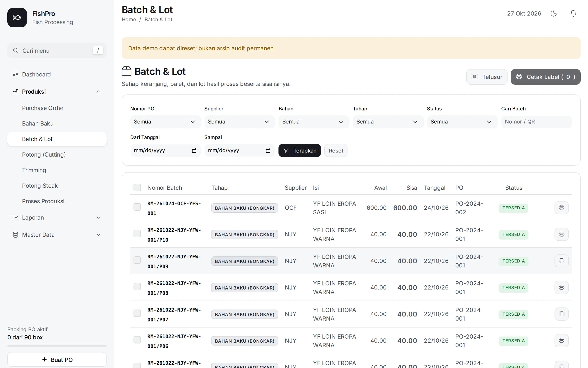
Task: Click print icon for batch 001/P09 row
Action: [561, 261]
